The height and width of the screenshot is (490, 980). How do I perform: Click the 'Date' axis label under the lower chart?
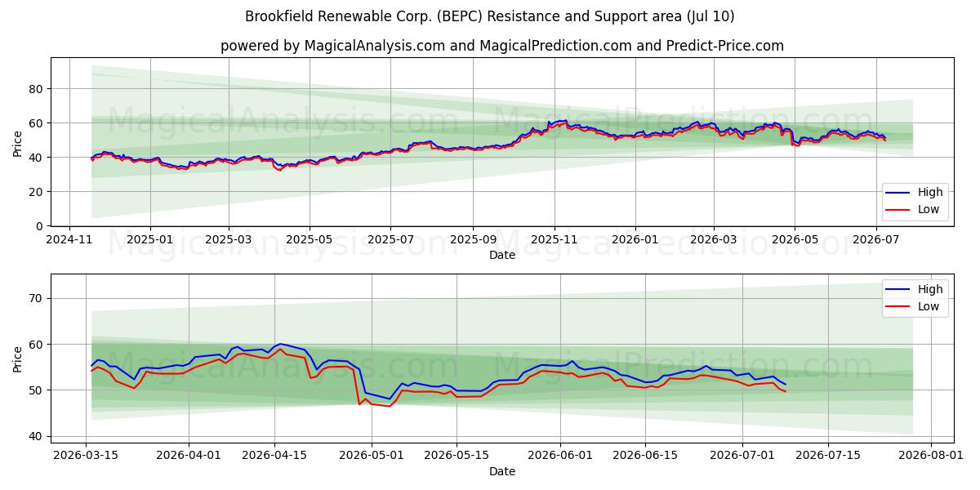502,471
